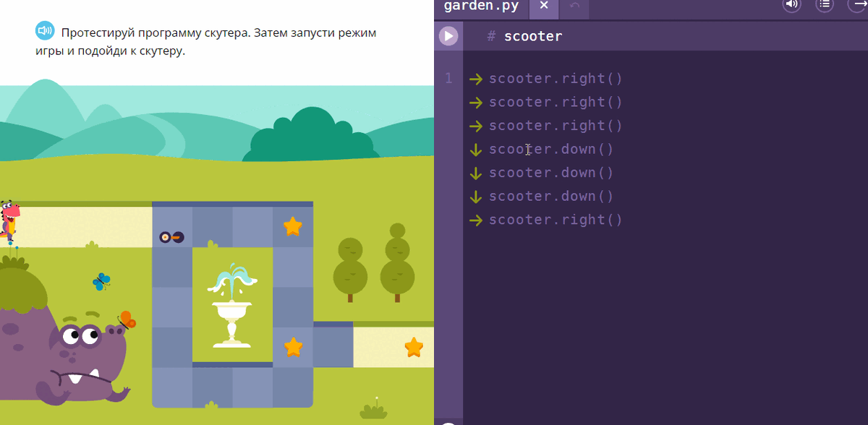This screenshot has width=868, height=425.
Task: Close the garden.py tab
Action: point(544,7)
